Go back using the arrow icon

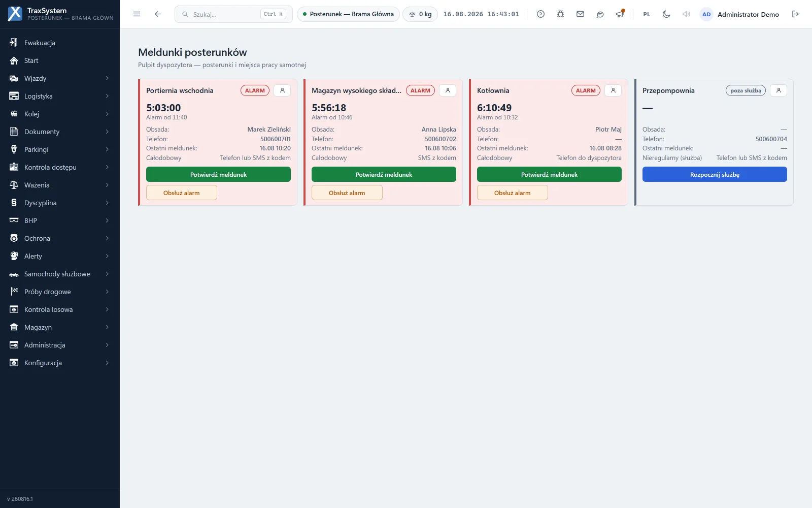point(158,14)
